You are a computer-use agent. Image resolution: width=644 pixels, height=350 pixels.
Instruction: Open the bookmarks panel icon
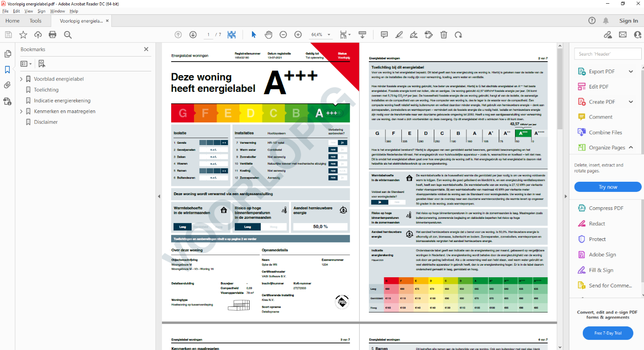7,70
